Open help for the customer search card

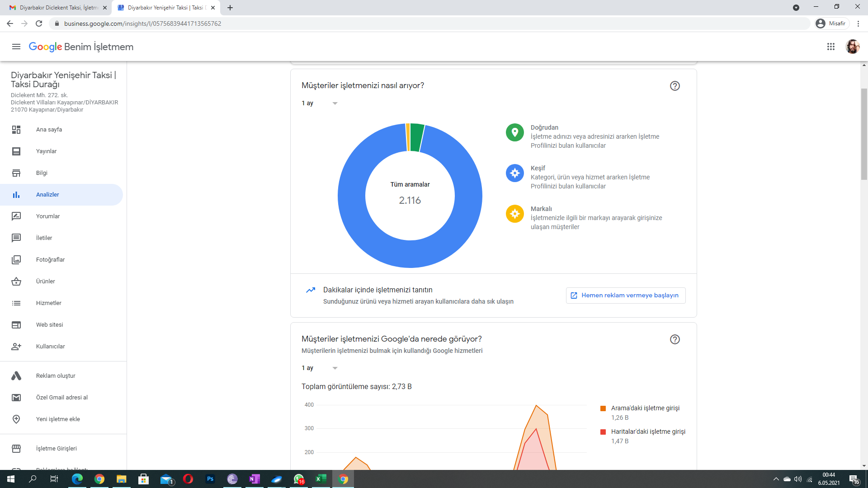tap(675, 86)
